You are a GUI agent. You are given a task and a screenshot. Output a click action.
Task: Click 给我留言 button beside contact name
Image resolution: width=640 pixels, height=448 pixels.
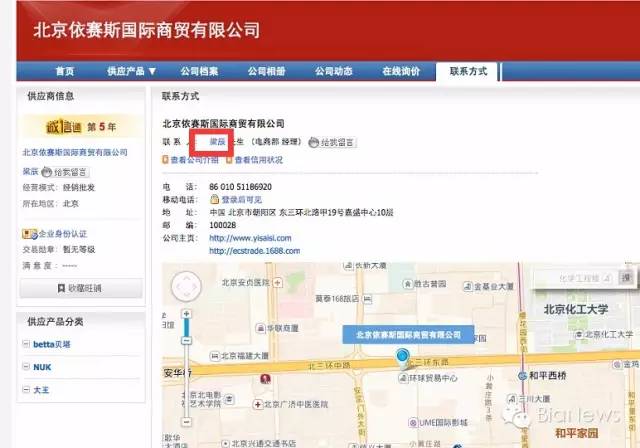(332, 142)
